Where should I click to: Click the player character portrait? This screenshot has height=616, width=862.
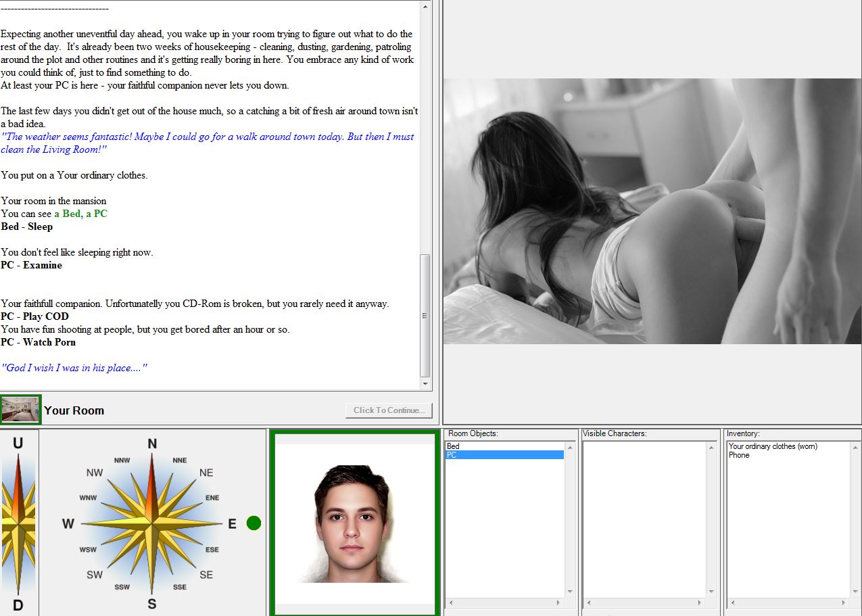tap(354, 523)
